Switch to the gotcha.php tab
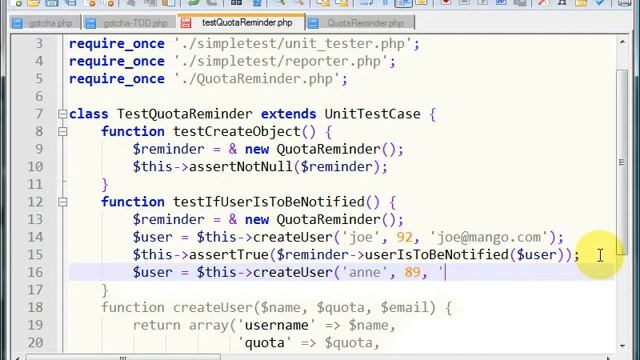Screen dimensions: 640x360 [45, 23]
